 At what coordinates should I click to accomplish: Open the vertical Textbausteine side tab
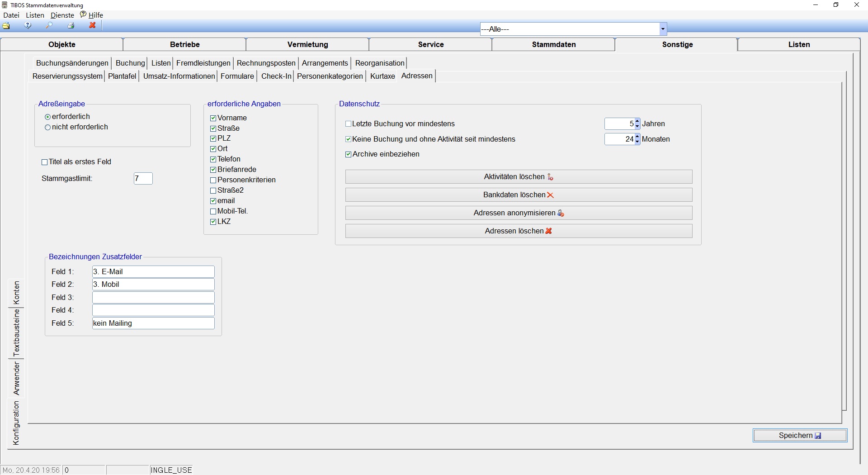[x=16, y=332]
